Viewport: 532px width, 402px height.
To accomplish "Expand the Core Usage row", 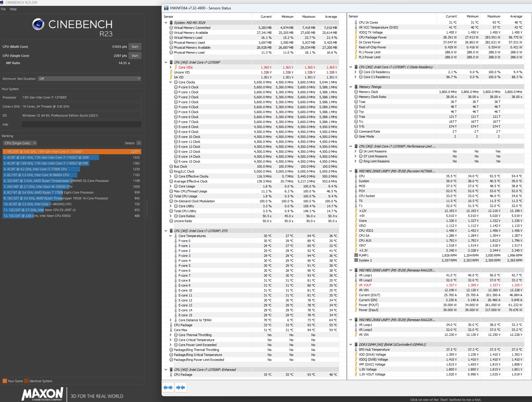I will (x=171, y=186).
